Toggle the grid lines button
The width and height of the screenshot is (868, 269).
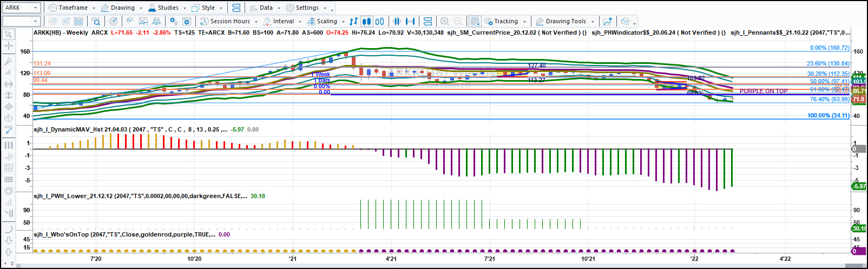(x=475, y=21)
